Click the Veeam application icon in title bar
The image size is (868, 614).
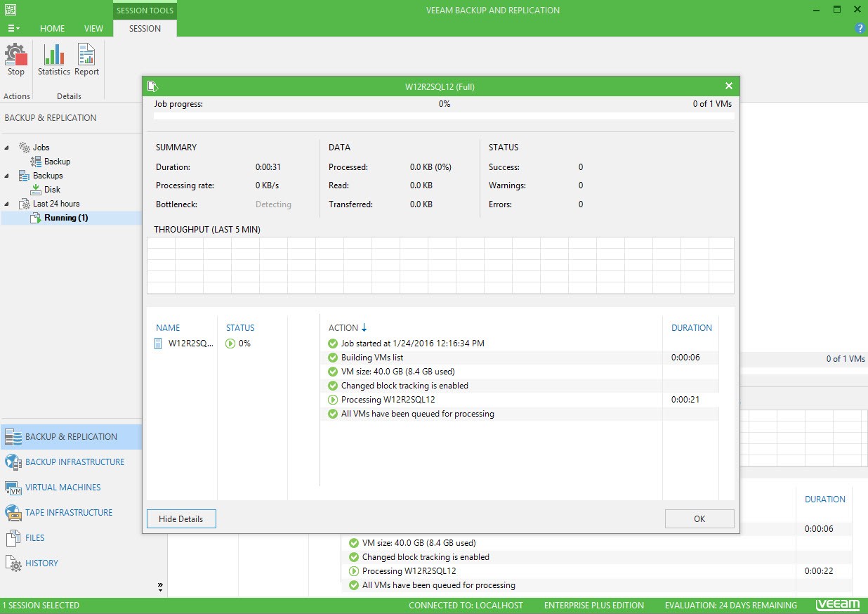tap(10, 10)
